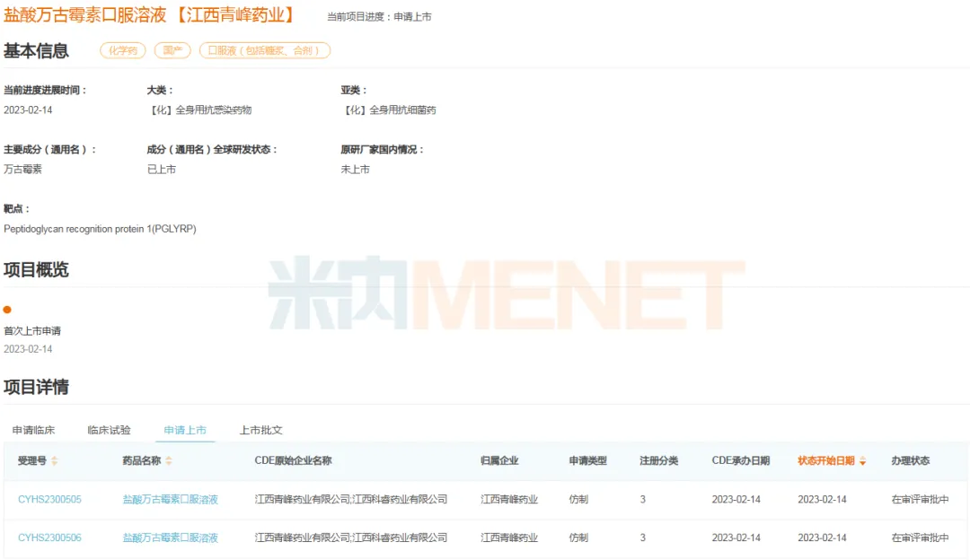
Task: Sort the table by 药品名称 arrows
Action: pos(169,461)
